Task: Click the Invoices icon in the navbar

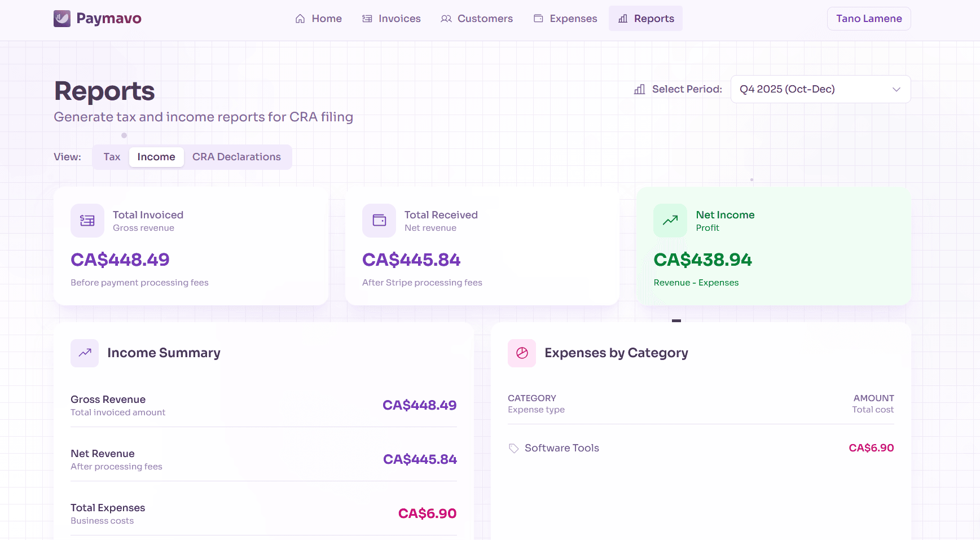Action: click(x=367, y=18)
